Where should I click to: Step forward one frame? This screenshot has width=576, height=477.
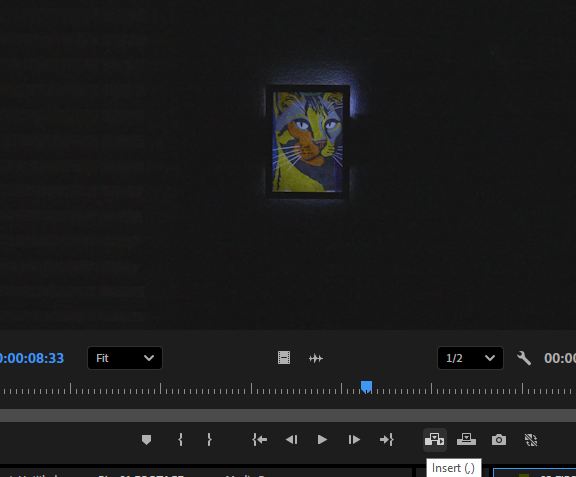354,440
